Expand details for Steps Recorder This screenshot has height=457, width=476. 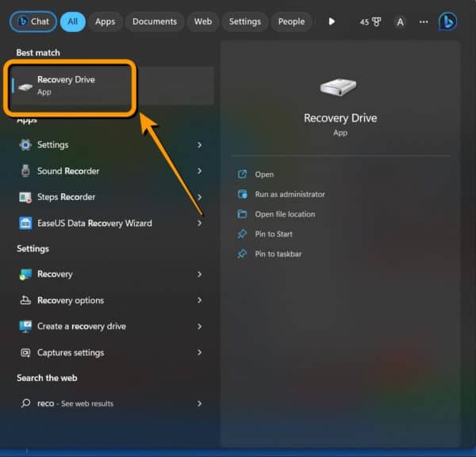click(199, 198)
